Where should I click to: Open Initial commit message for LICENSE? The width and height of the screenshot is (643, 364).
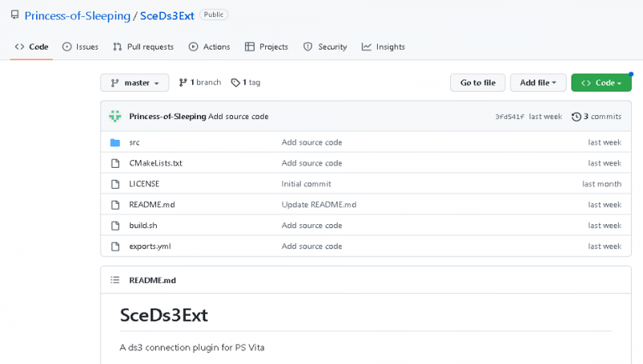point(306,184)
